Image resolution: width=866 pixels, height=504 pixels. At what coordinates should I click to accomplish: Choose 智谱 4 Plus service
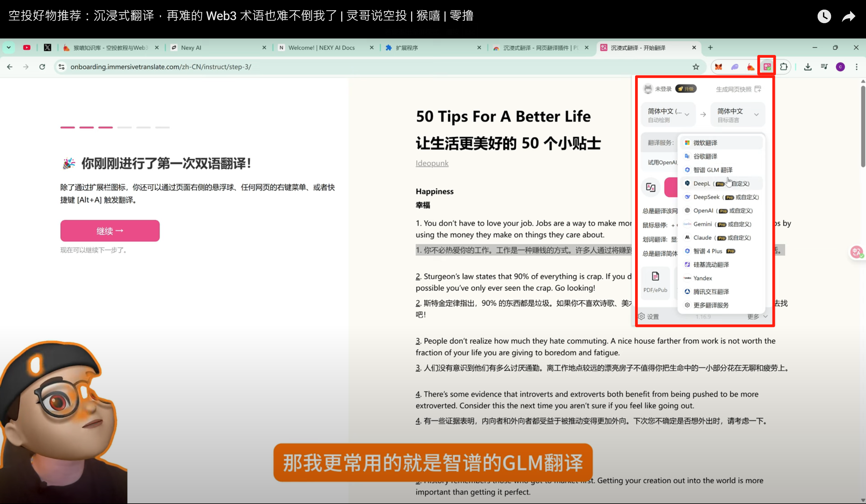[x=721, y=251]
